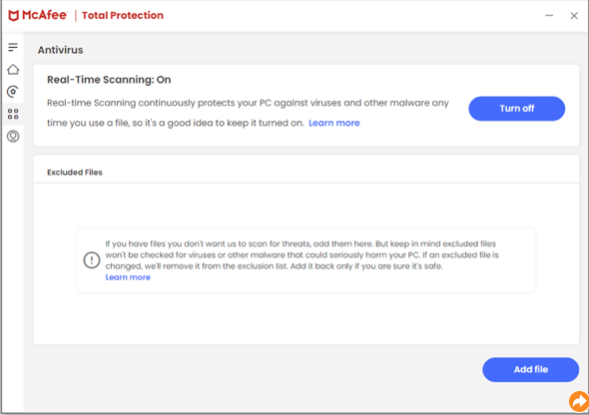The height and width of the screenshot is (415, 589).
Task: Click the Add file button
Action: click(530, 370)
